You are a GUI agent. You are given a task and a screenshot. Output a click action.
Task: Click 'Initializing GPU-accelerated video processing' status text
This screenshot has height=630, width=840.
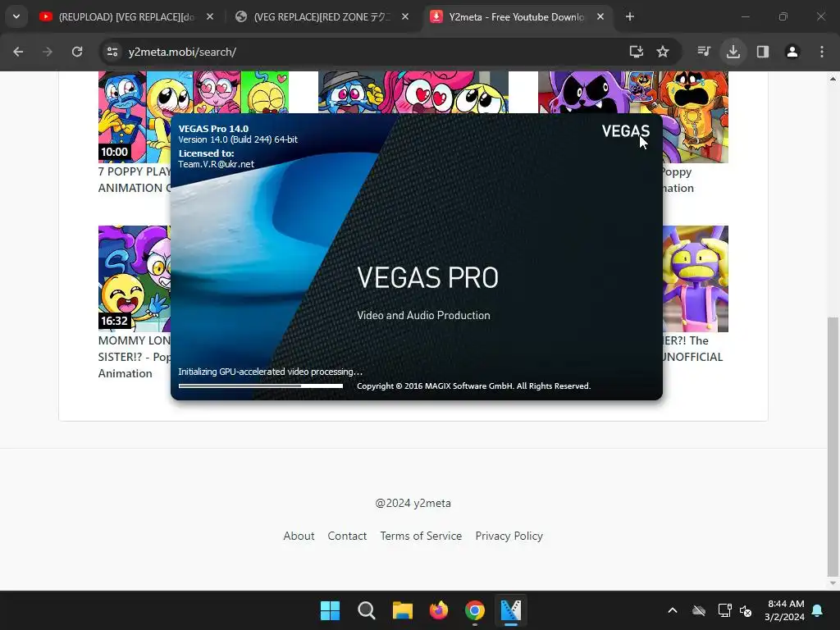[x=270, y=372]
